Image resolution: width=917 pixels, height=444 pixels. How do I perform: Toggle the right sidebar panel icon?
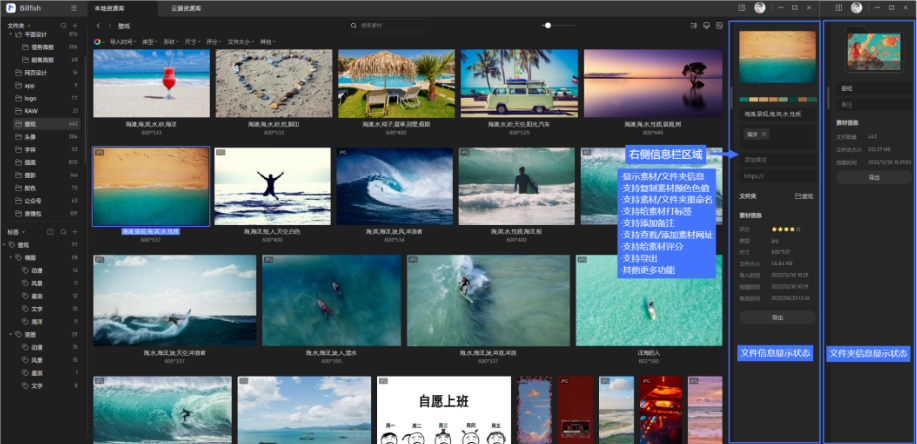pyautogui.click(x=720, y=25)
